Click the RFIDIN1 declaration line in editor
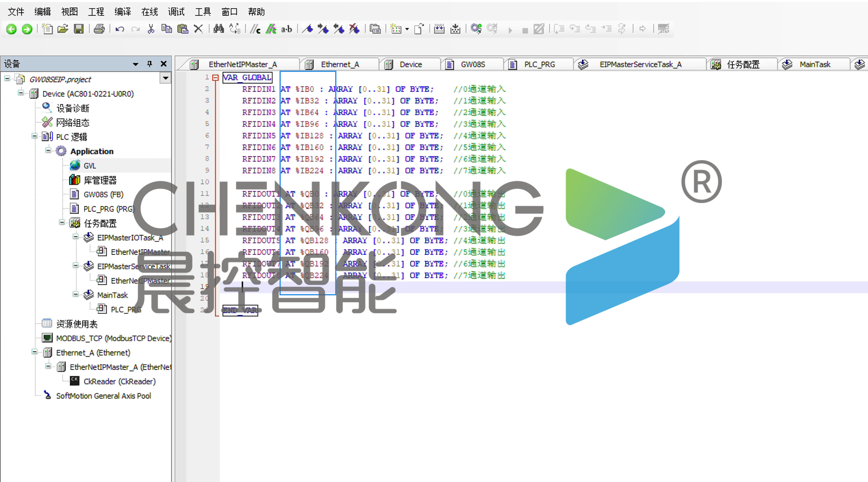Screen dimensions: 868x482 (x=374, y=89)
